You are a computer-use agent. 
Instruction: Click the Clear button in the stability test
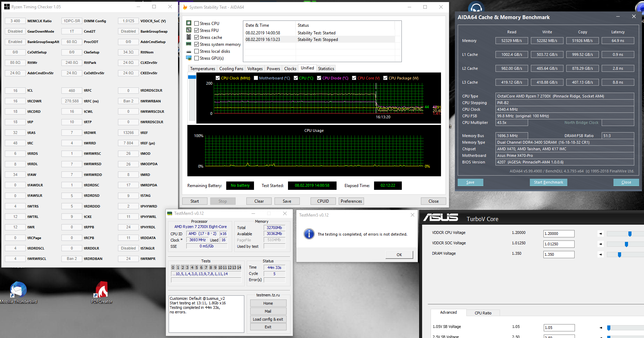[259, 201]
